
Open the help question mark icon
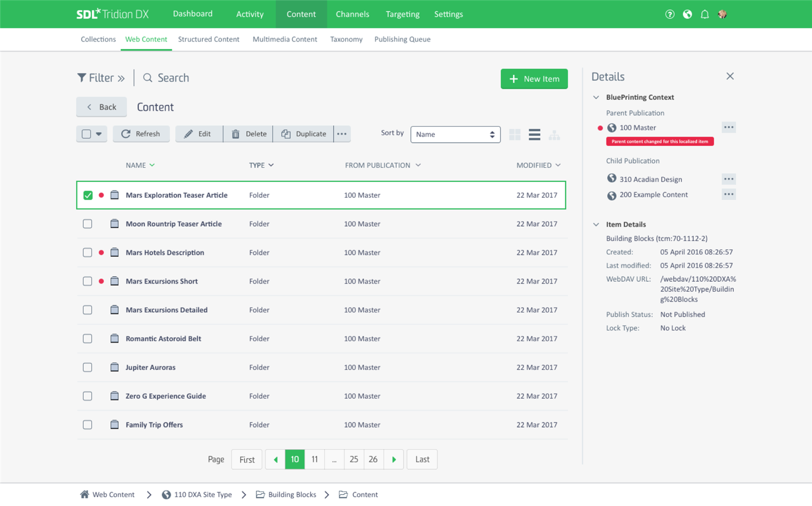coord(670,14)
